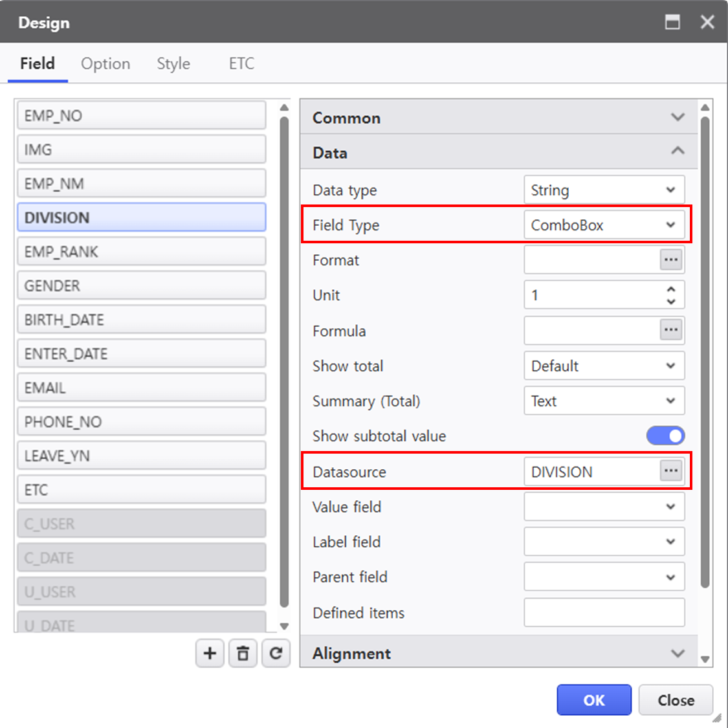Open Field Type ComboBox dropdown

coord(604,225)
